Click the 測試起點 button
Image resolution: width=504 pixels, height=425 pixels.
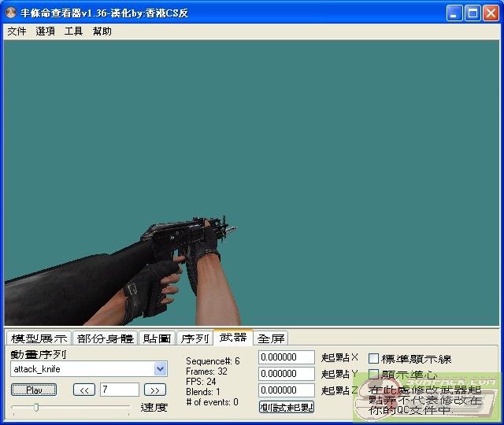coord(287,407)
